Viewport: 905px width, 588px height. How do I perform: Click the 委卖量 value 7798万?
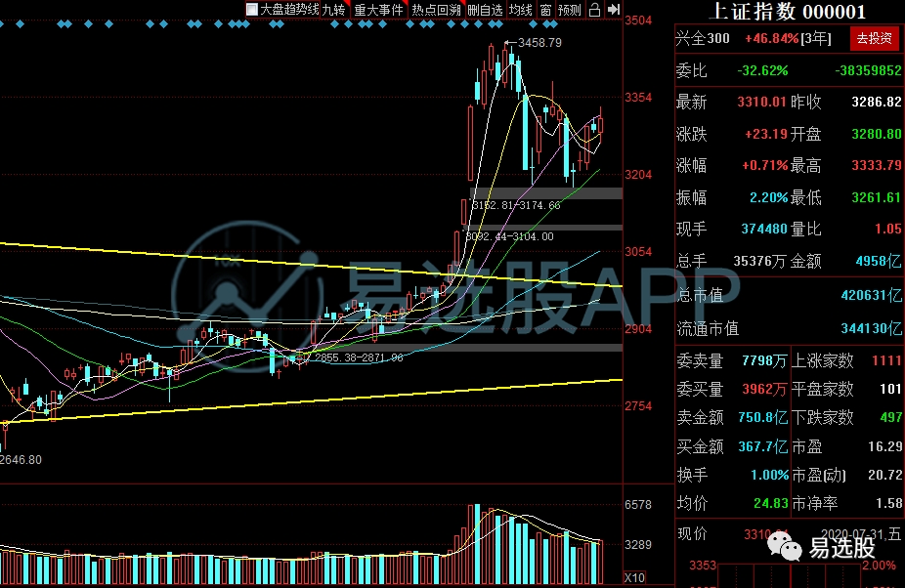pos(764,360)
